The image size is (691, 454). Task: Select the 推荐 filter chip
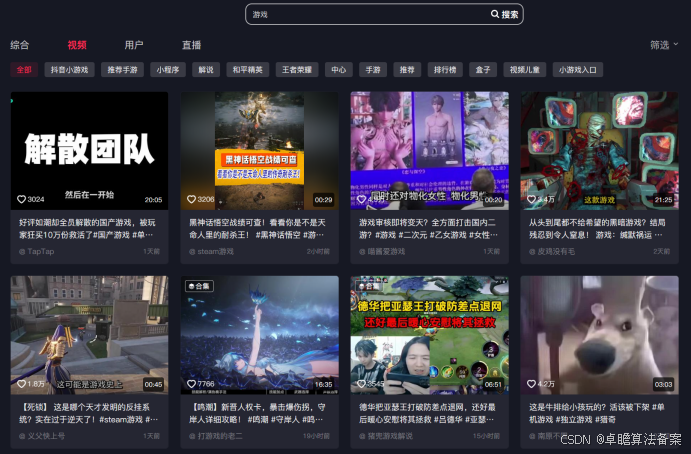point(407,70)
